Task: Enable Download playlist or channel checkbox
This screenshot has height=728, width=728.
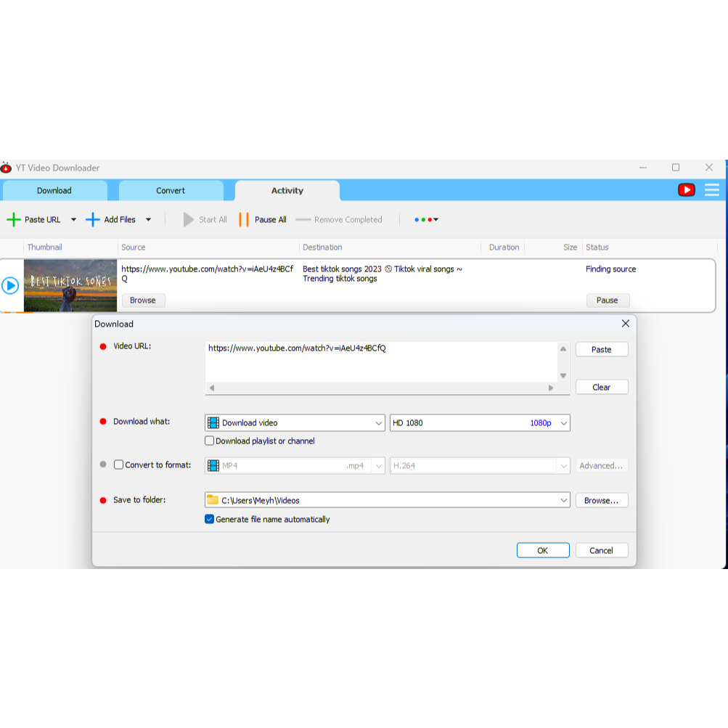Action: coord(210,441)
